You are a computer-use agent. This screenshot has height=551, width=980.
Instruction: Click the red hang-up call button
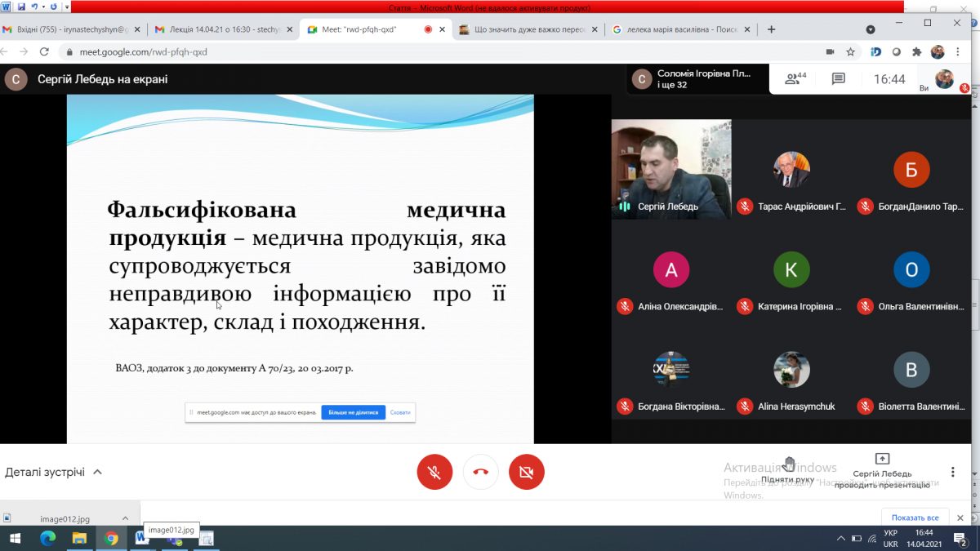click(x=480, y=472)
